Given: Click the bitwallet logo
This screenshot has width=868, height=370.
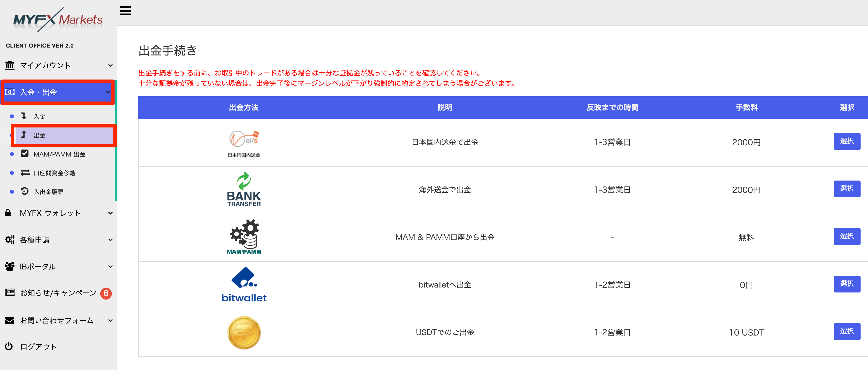Looking at the screenshot, I should pyautogui.click(x=244, y=284).
